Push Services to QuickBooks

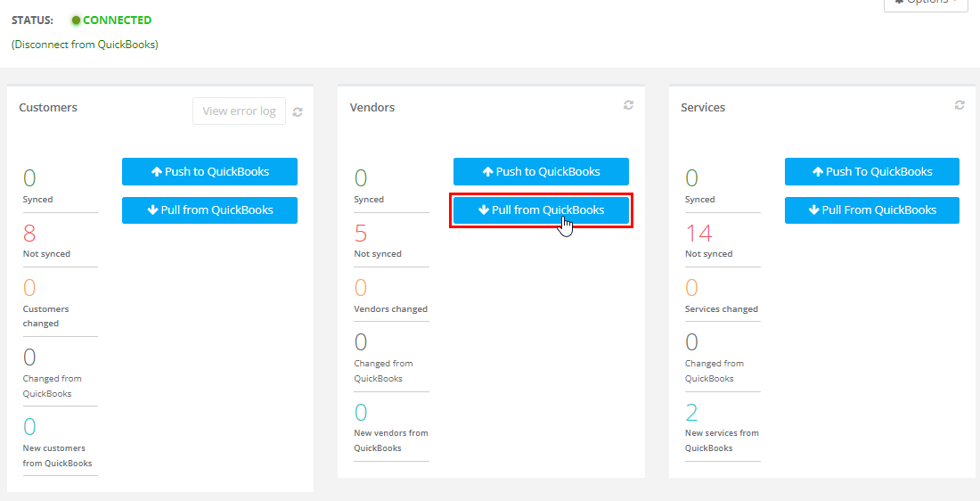[x=872, y=171]
